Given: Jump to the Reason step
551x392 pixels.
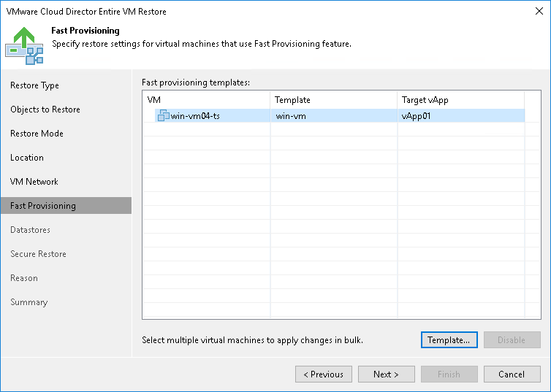Looking at the screenshot, I should pos(24,278).
